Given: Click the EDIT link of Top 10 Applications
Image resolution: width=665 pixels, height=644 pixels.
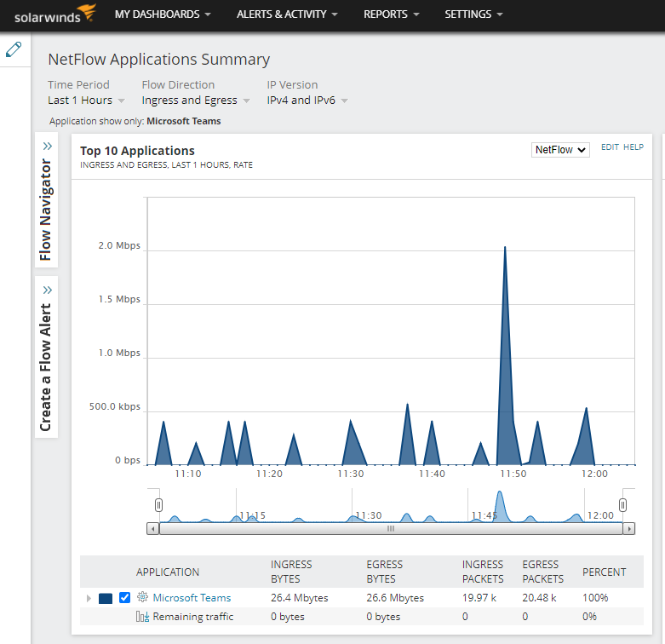Looking at the screenshot, I should coord(610,147).
